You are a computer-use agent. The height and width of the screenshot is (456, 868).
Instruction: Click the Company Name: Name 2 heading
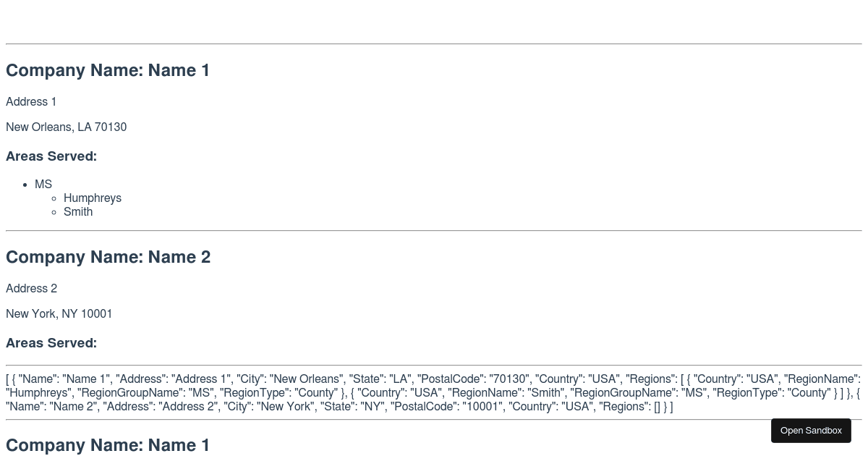click(x=108, y=257)
